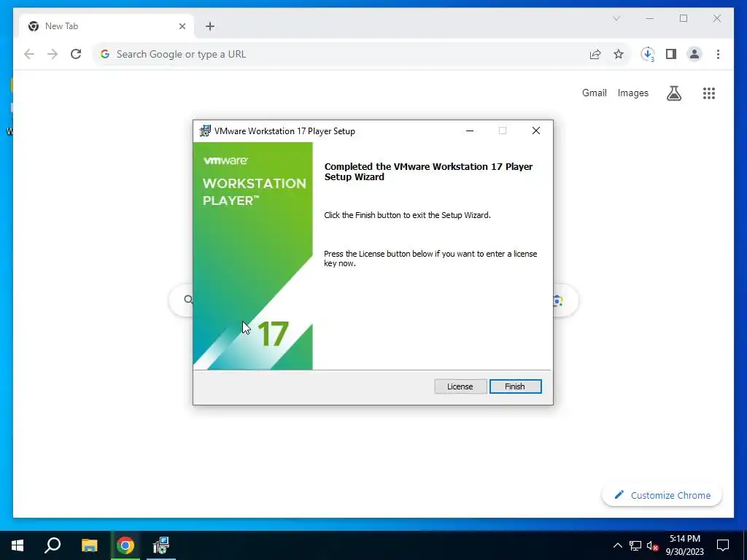Open File Explorer from taskbar

tap(89, 545)
